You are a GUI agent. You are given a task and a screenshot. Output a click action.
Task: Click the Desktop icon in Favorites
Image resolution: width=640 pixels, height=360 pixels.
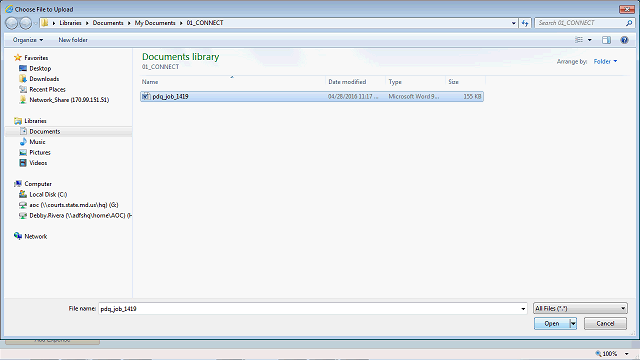click(x=23, y=68)
